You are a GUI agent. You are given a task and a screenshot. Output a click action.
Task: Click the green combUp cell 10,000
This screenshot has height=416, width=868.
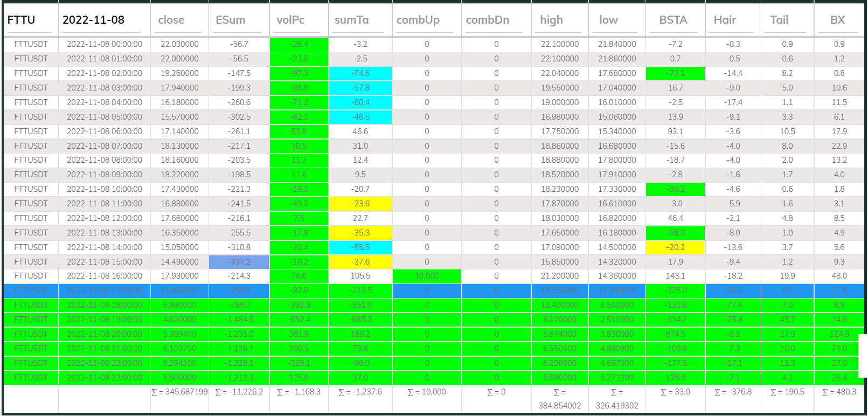point(427,276)
